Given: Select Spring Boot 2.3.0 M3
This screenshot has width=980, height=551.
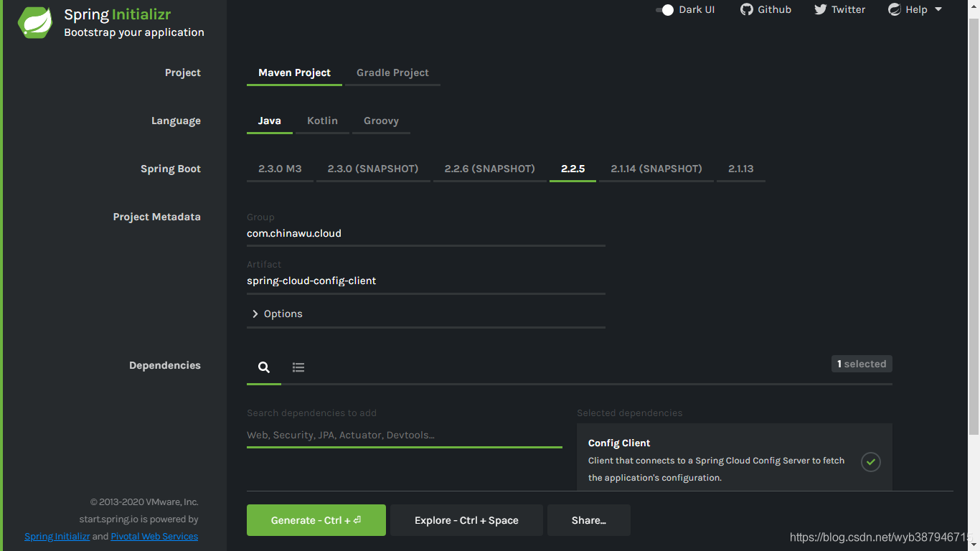Looking at the screenshot, I should coord(280,169).
